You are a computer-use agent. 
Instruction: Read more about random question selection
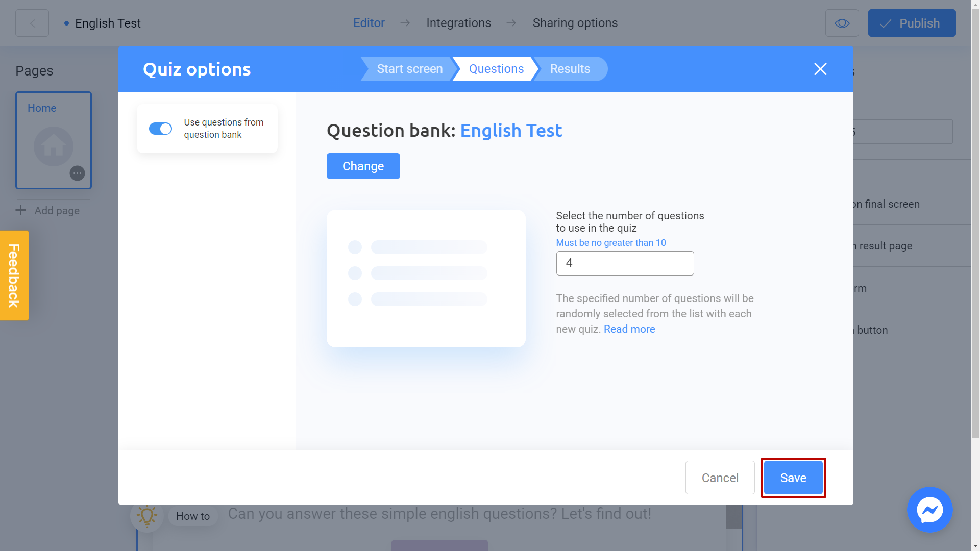629,329
